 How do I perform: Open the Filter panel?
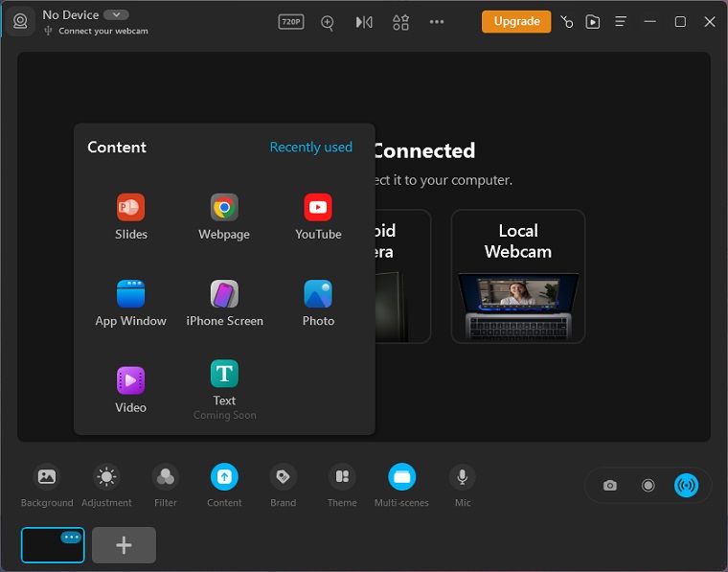[166, 485]
